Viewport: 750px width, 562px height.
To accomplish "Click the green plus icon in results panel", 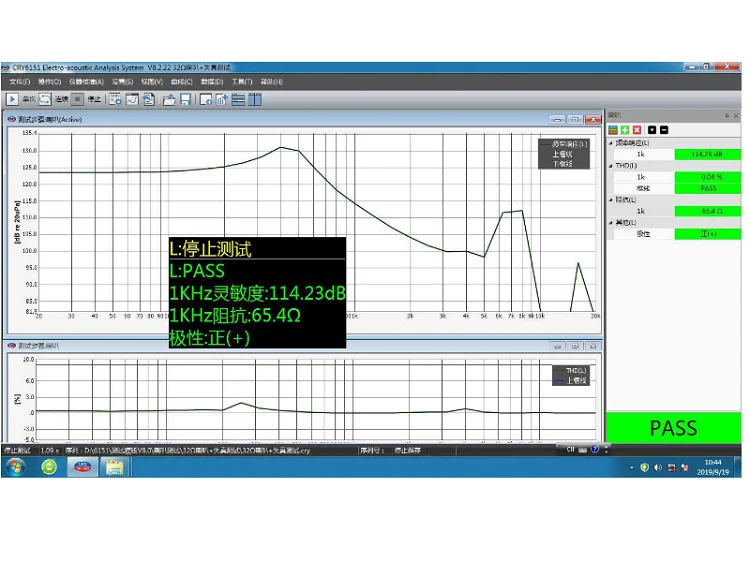I will tap(624, 130).
